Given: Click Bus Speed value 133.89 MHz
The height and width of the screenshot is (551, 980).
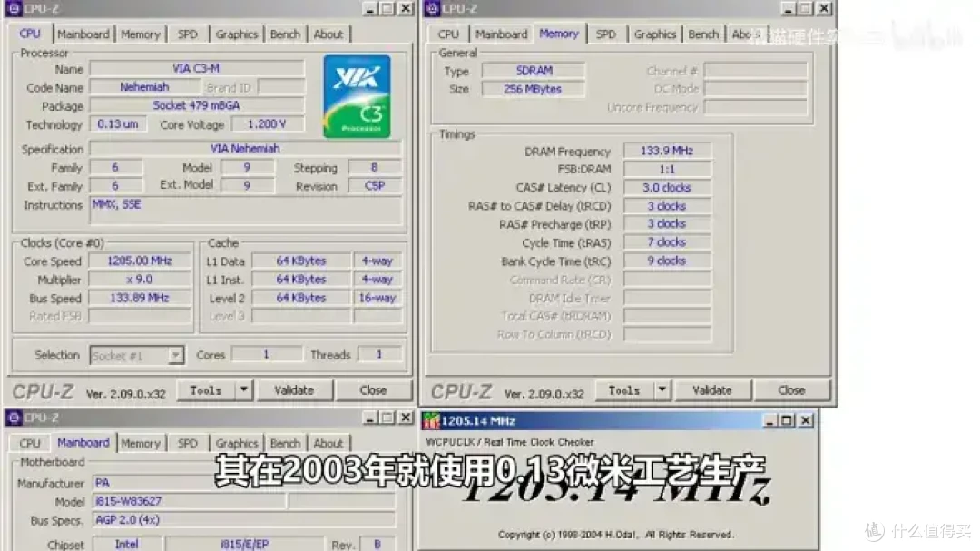Looking at the screenshot, I should tap(140, 298).
